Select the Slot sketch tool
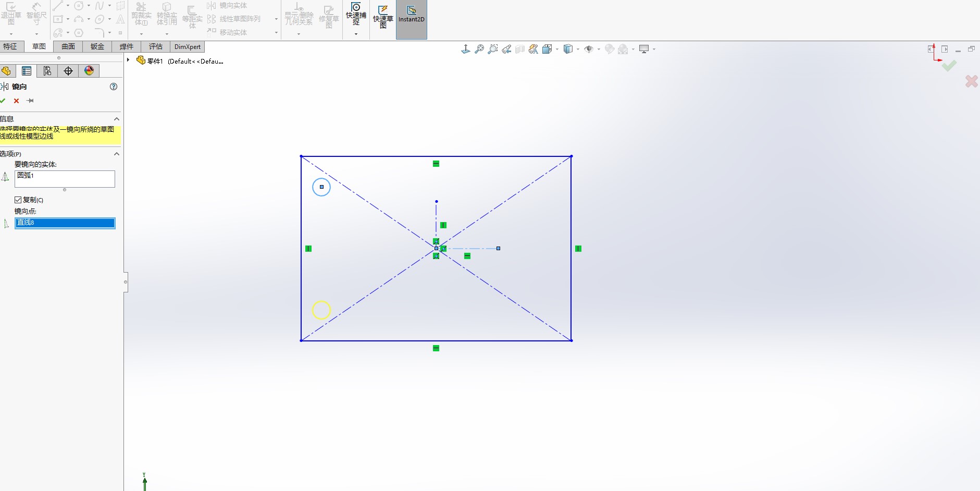Image resolution: width=980 pixels, height=491 pixels. (58, 33)
